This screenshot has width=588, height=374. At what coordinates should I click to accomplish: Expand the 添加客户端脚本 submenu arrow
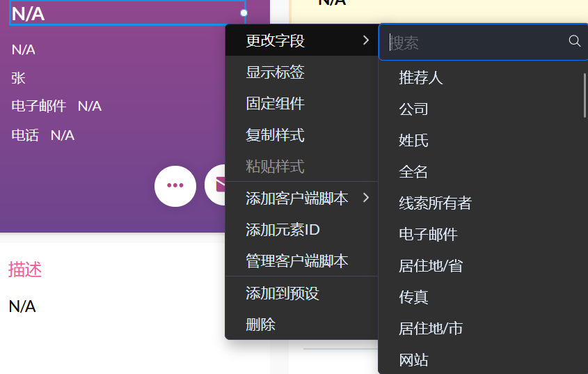(366, 198)
